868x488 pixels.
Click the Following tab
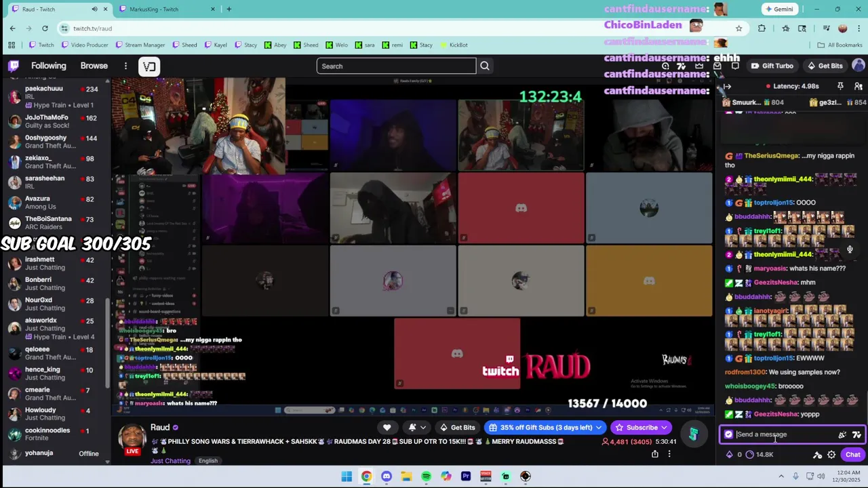coord(49,66)
